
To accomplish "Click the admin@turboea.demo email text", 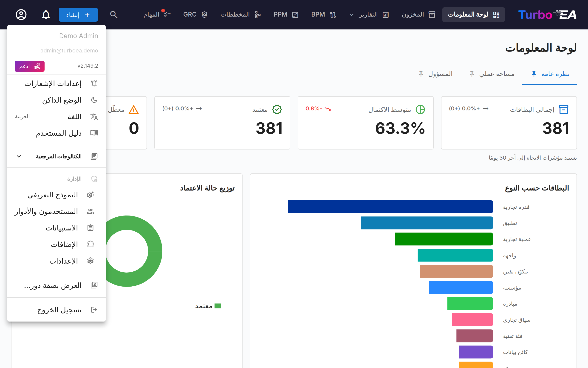I will (x=69, y=50).
